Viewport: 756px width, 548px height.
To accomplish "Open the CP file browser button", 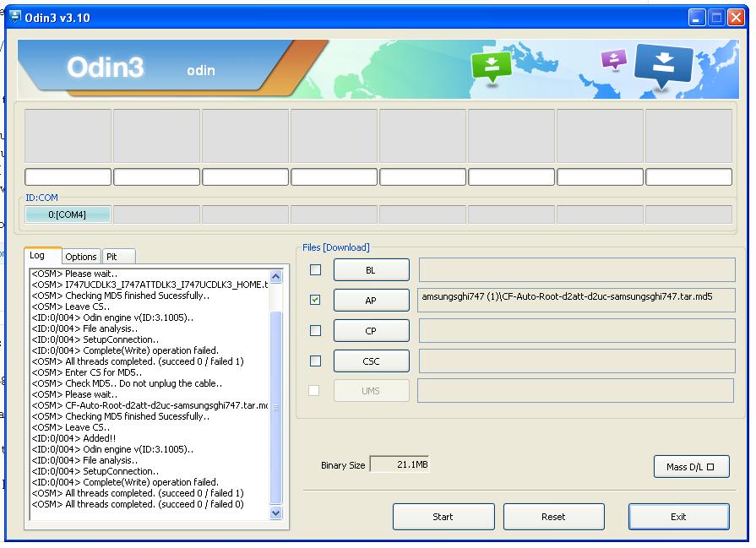I will (372, 331).
